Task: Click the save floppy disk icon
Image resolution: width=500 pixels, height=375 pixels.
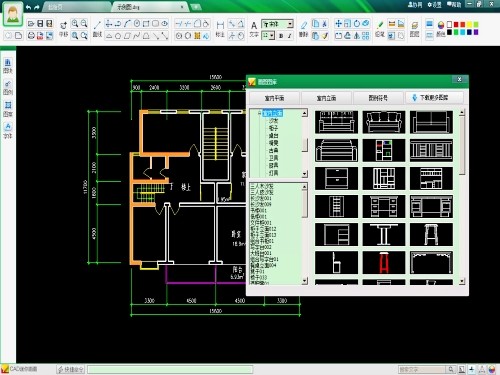Action: 40,24
